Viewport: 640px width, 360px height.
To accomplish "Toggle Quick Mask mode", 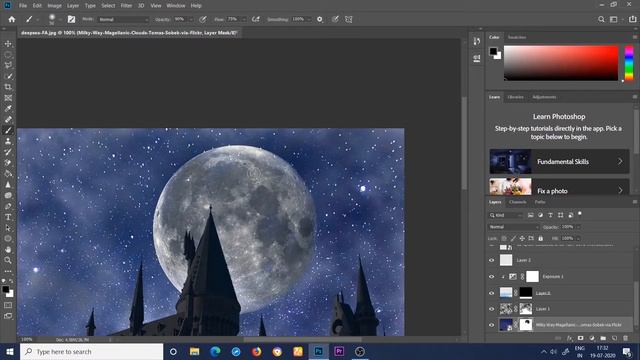I will coord(8,305).
